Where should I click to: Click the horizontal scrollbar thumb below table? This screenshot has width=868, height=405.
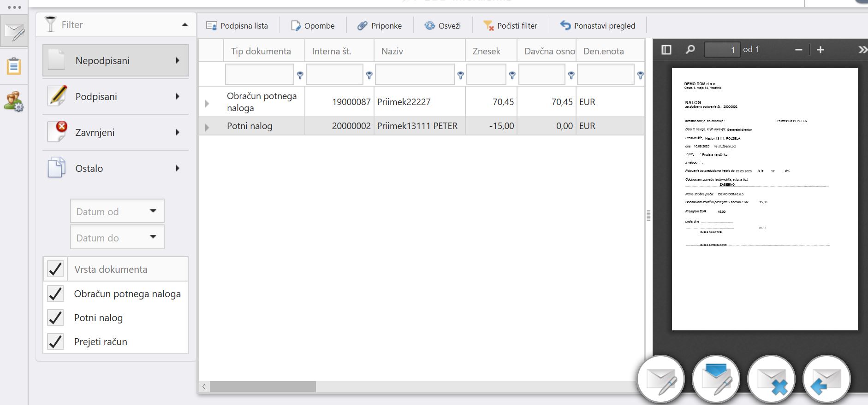tap(263, 387)
